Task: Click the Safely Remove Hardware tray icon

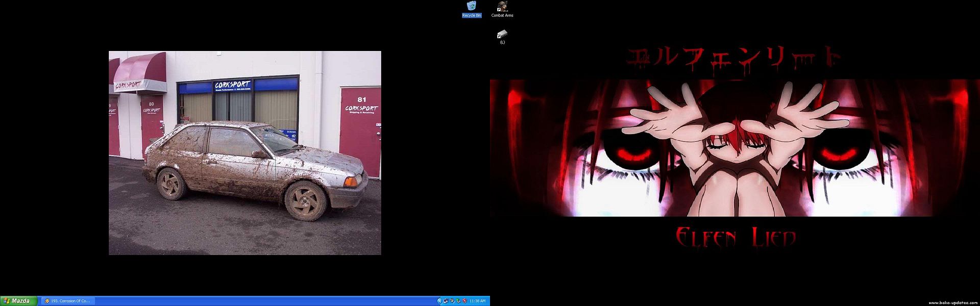Action: pyautogui.click(x=458, y=301)
